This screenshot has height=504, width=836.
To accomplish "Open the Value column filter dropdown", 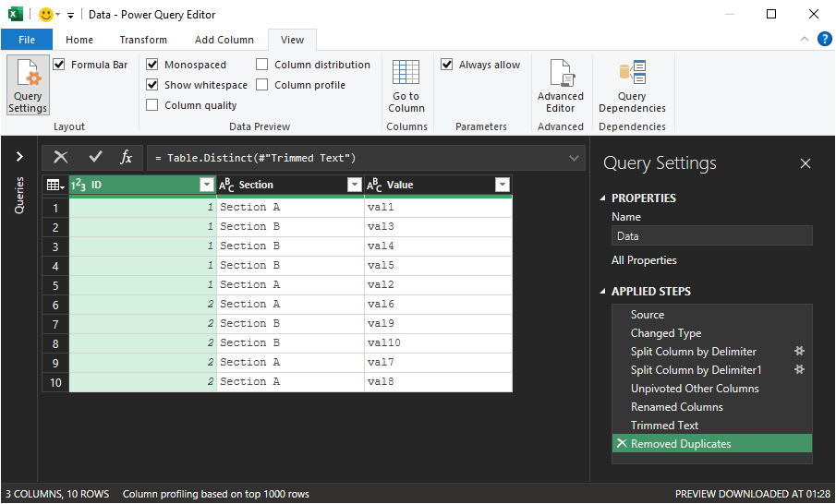I will point(503,185).
